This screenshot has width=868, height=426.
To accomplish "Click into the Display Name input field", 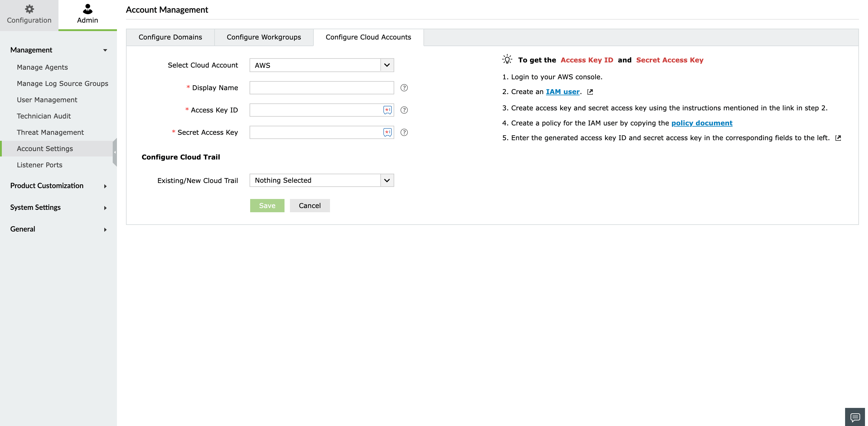I will pos(322,88).
